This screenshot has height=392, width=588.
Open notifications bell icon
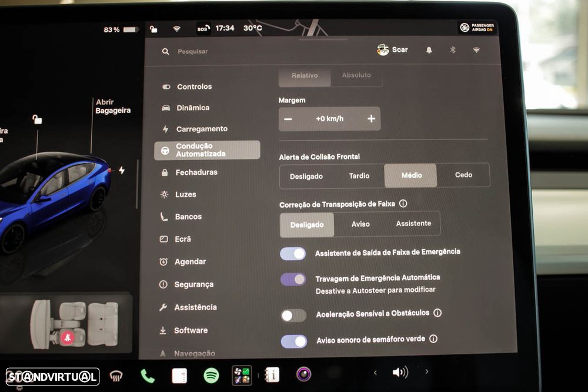coord(429,50)
